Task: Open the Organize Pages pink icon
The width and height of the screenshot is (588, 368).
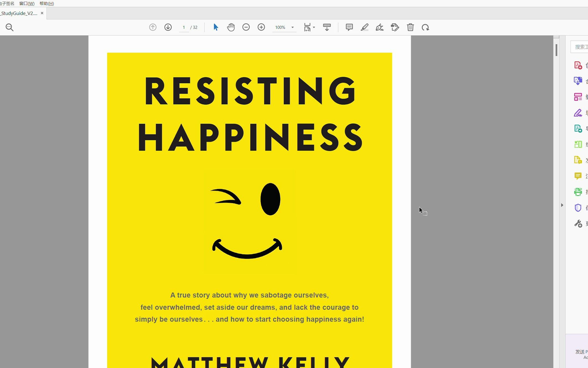Action: pos(578,97)
